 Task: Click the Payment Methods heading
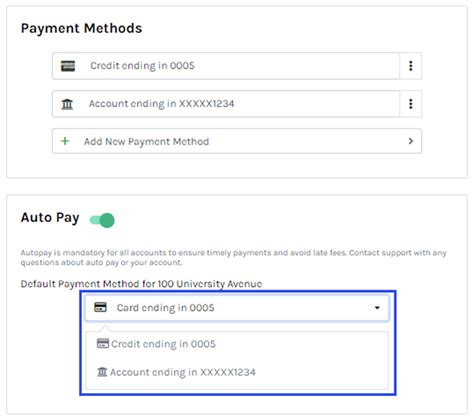coord(82,29)
